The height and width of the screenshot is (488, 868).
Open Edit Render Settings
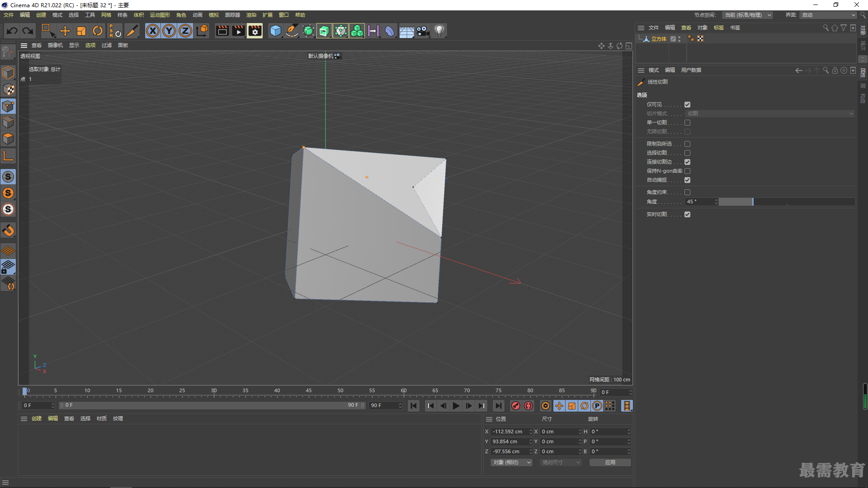click(x=255, y=31)
